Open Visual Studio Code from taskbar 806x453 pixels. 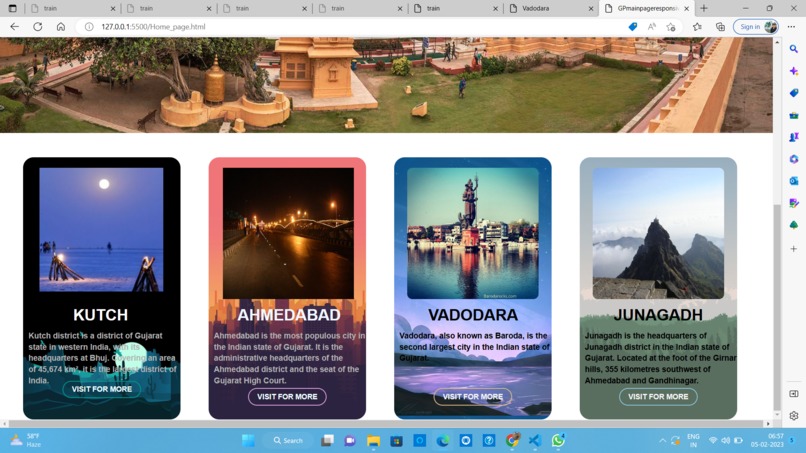[535, 441]
